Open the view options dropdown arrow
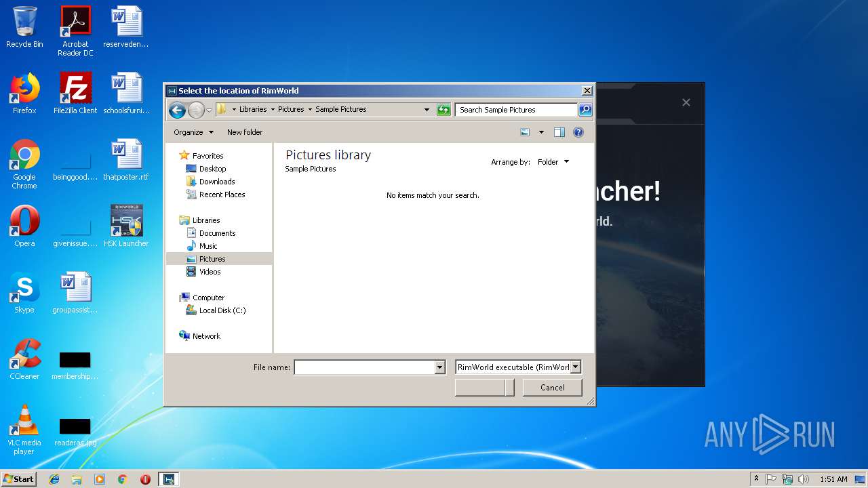 click(x=541, y=132)
